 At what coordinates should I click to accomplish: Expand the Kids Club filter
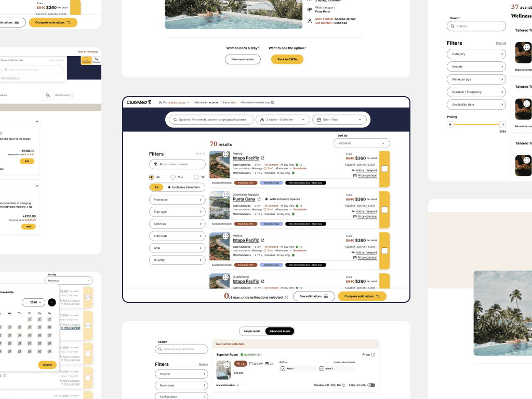(177, 236)
